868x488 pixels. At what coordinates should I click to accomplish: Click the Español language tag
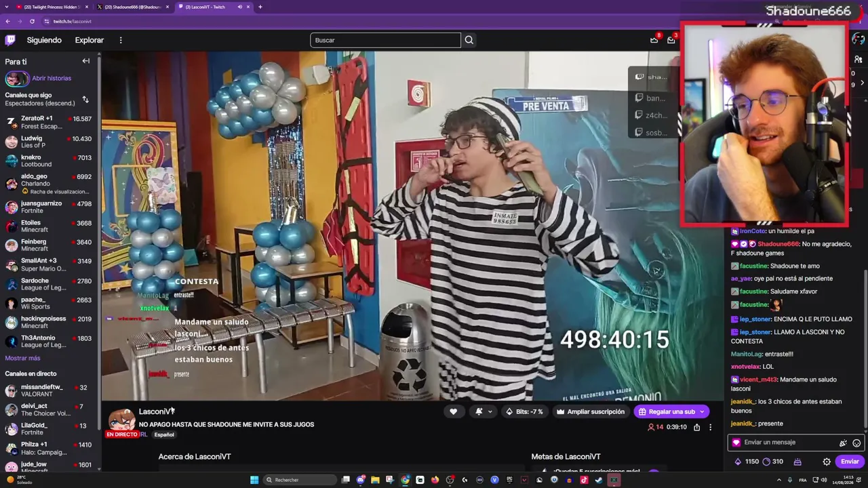coord(164,434)
